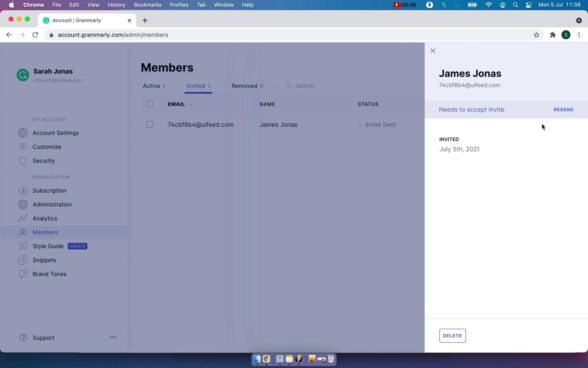Open the tab search dropdown arrow in Chrome
Viewport: 588px width, 368px height.
(579, 21)
